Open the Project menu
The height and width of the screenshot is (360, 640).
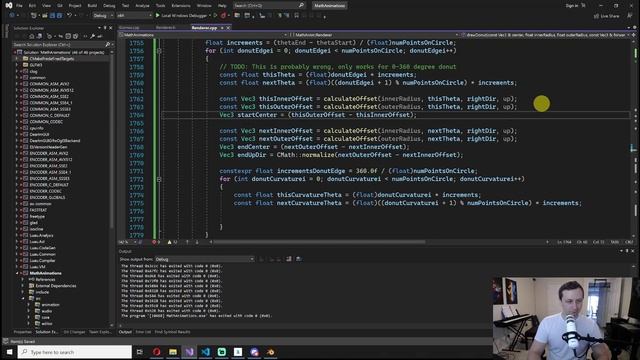[x=75, y=6]
